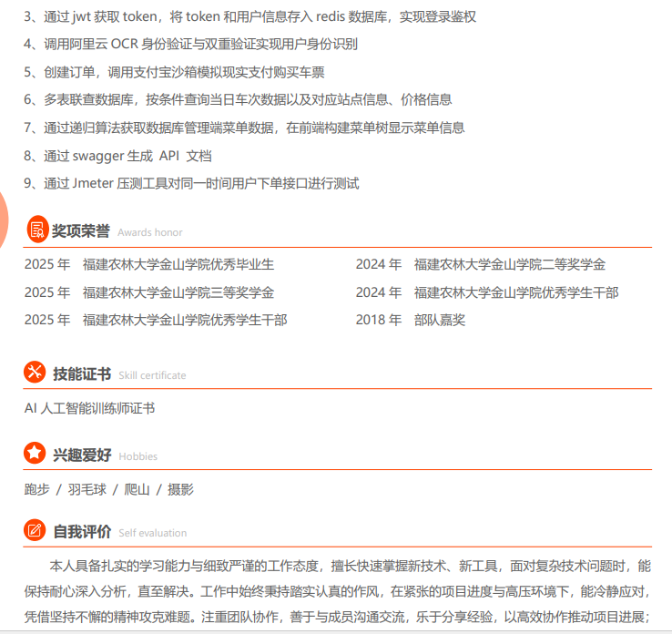Click the 阿里云 OCR 身份验证 line
Image resolution: width=672 pixels, height=634 pixels.
click(x=190, y=44)
